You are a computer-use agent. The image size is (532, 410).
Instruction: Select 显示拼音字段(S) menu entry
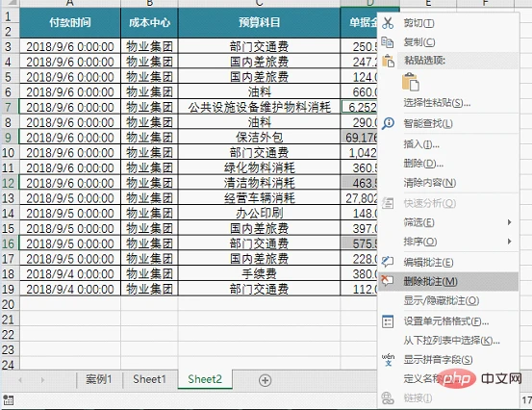(438, 359)
